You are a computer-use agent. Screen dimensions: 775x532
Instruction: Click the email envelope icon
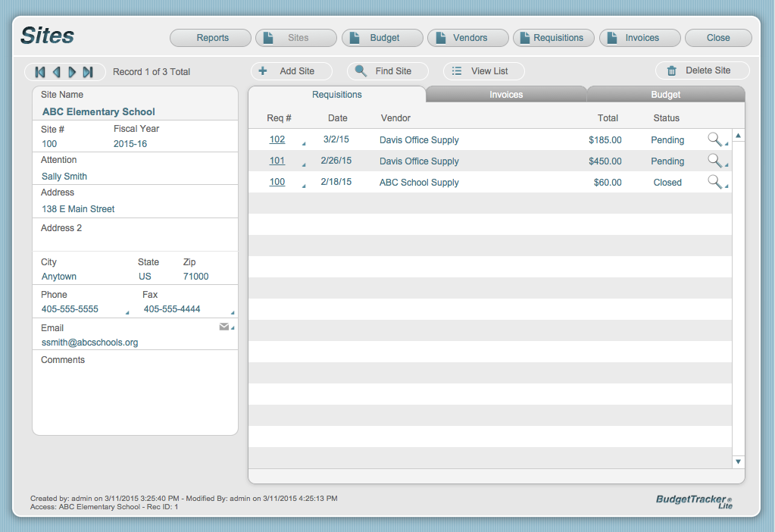(224, 327)
